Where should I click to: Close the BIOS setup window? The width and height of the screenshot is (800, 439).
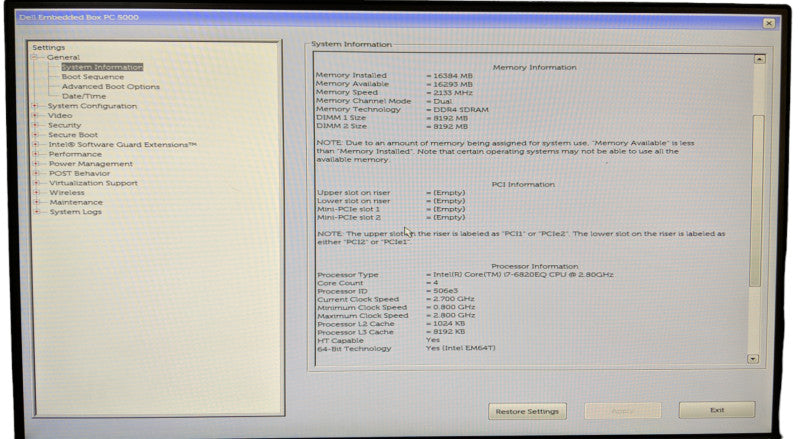[x=768, y=23]
